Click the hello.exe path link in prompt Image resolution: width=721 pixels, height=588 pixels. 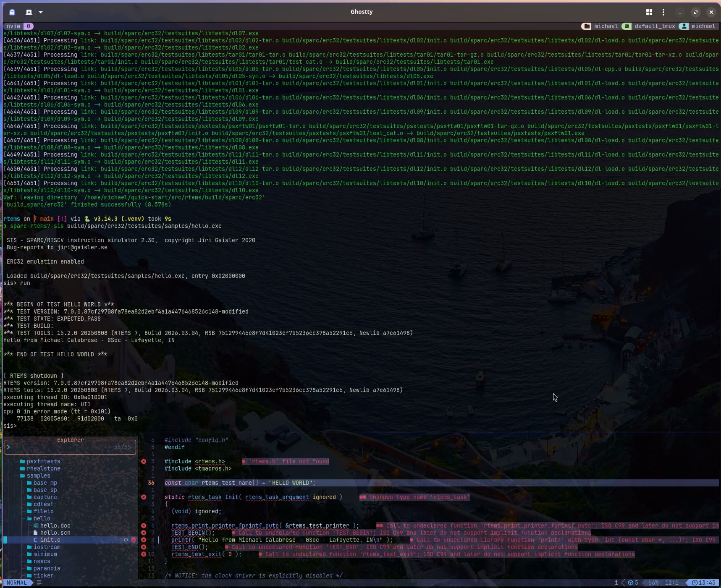point(144,226)
